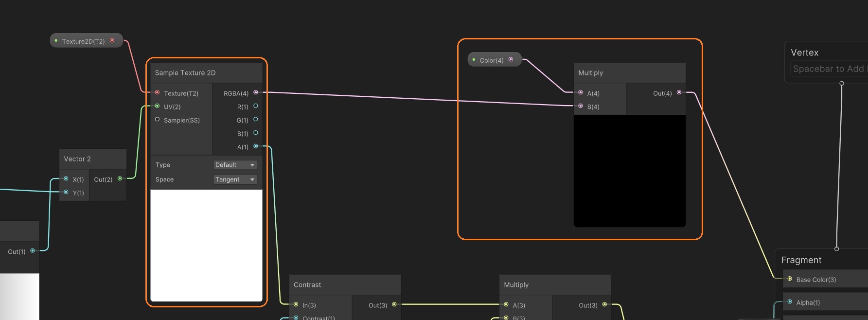Click the A(1) output port on Sample Texture 2D

[256, 146]
